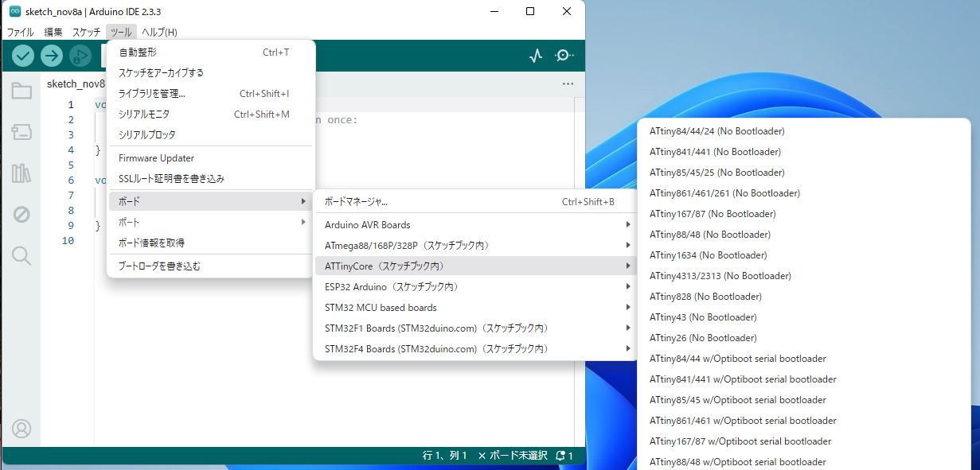Expand STM32F1 Boards submenu
Viewport: 980px width, 470px height.
[475, 328]
